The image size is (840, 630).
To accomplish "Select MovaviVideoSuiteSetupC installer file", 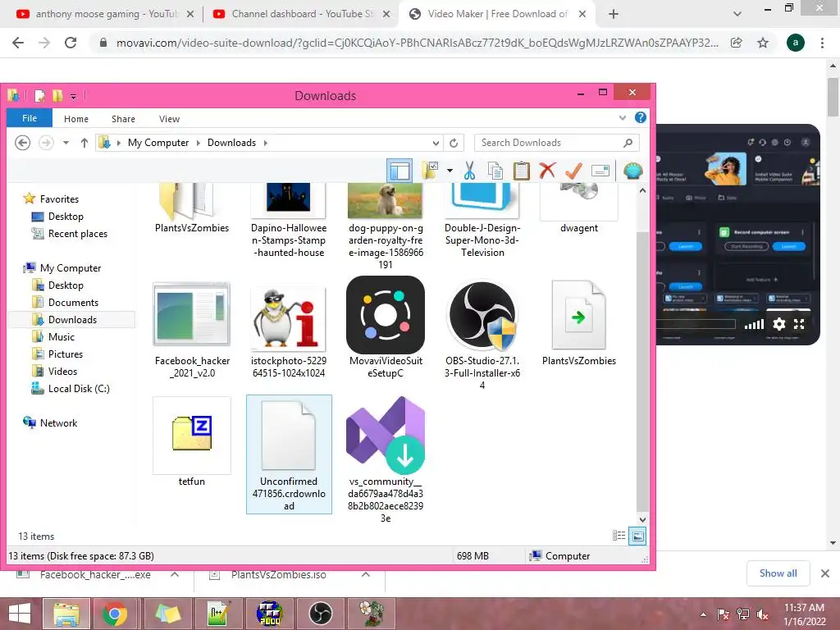I will coord(386,328).
